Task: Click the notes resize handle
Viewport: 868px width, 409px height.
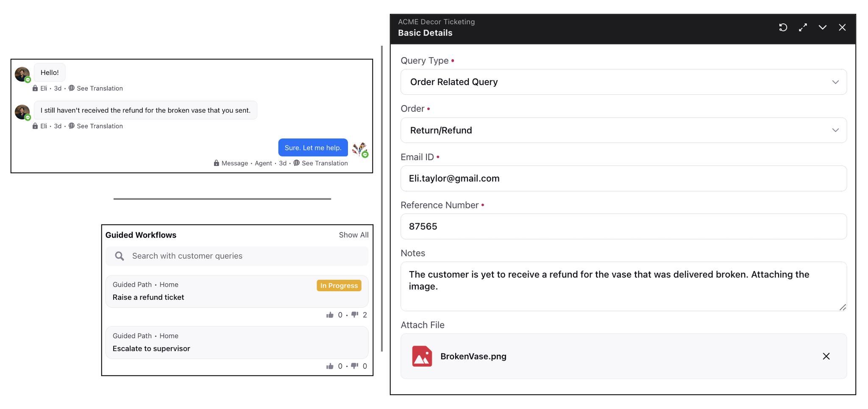Action: (843, 307)
